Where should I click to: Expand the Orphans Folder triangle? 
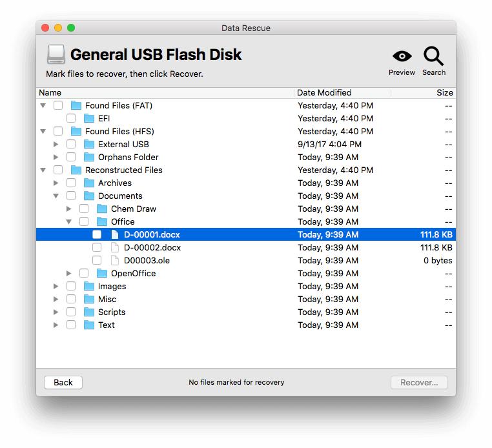(56, 157)
